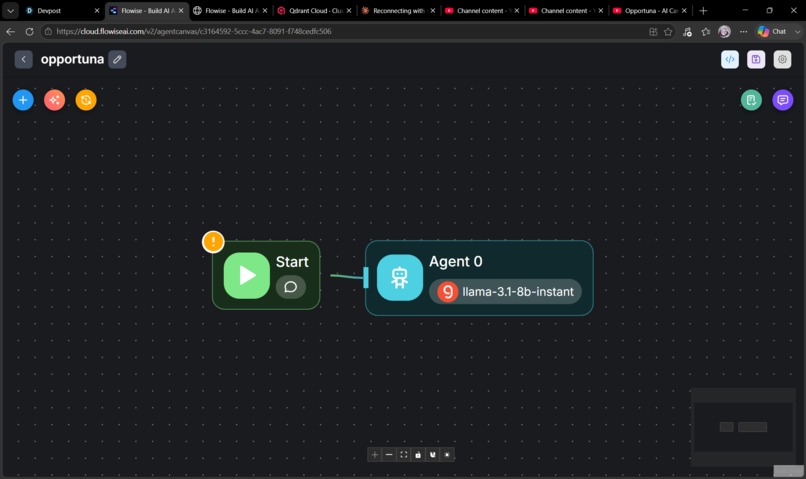The image size is (806, 479).
Task: Open the tab search dropdown arrow
Action: (10, 10)
